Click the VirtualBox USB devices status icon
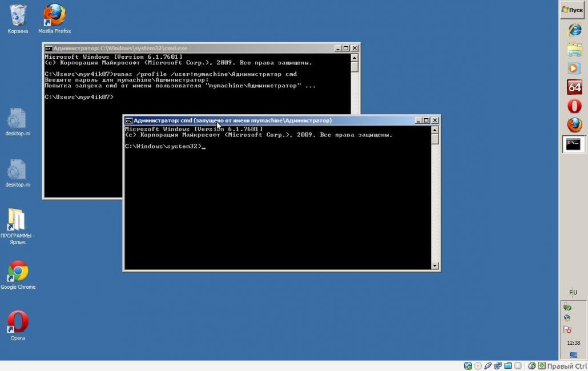Viewport: 588px width, 371px height. pyautogui.click(x=488, y=366)
